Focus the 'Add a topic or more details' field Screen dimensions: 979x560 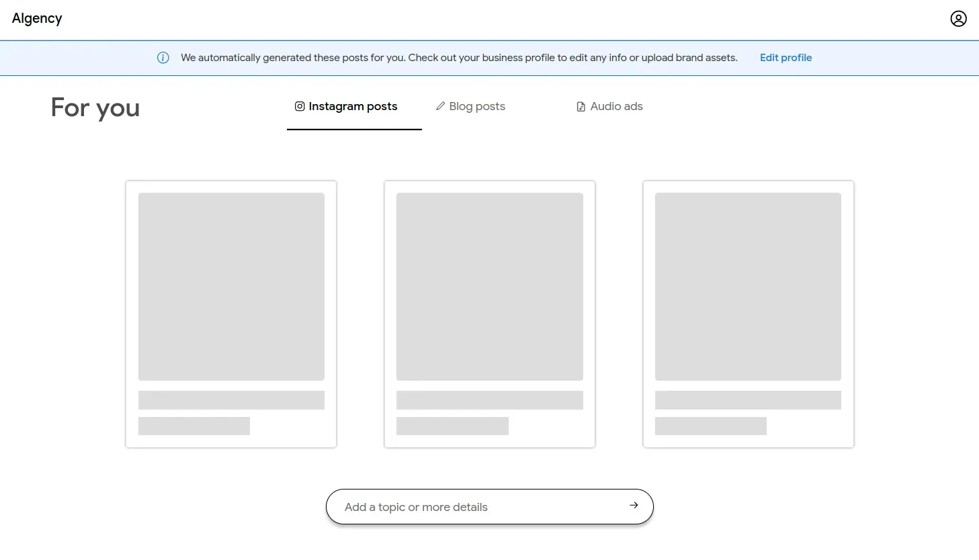[x=490, y=507]
